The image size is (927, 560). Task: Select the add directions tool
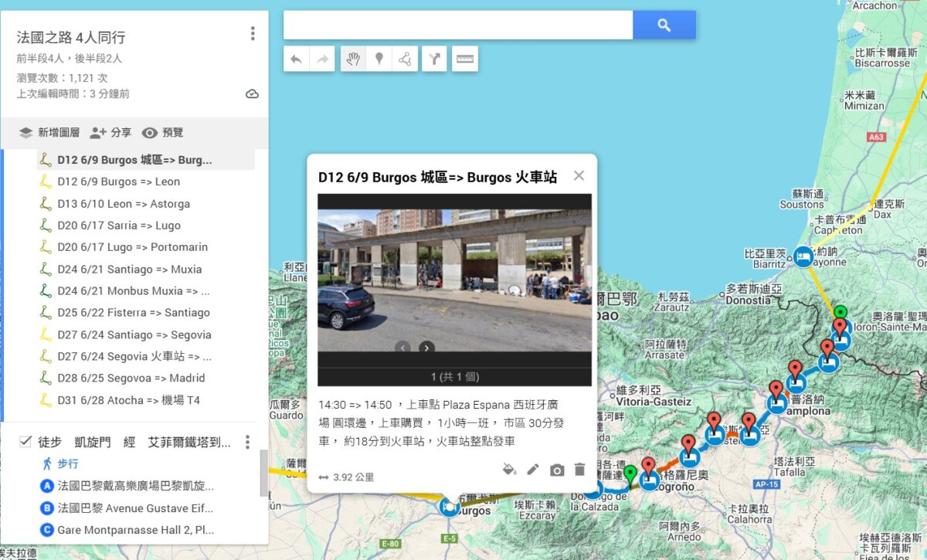pos(434,59)
